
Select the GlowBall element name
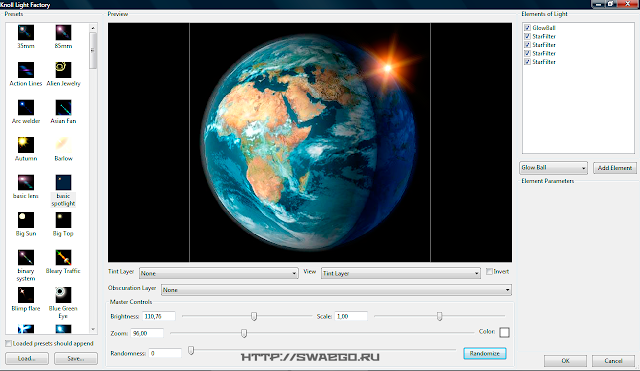tap(544, 28)
